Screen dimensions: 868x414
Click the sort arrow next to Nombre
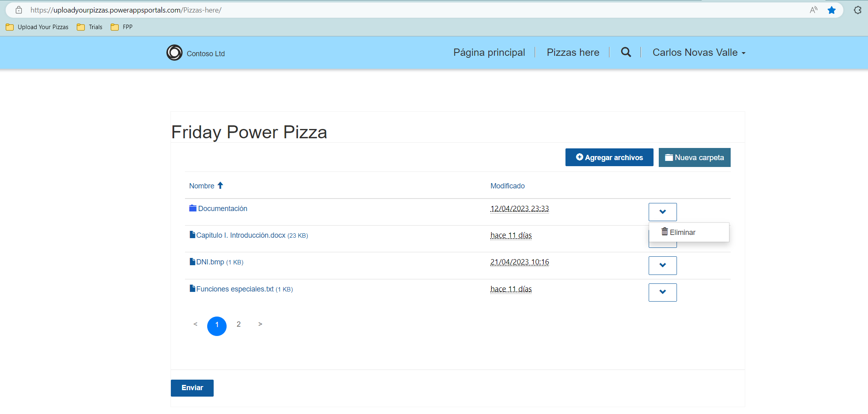coord(220,185)
